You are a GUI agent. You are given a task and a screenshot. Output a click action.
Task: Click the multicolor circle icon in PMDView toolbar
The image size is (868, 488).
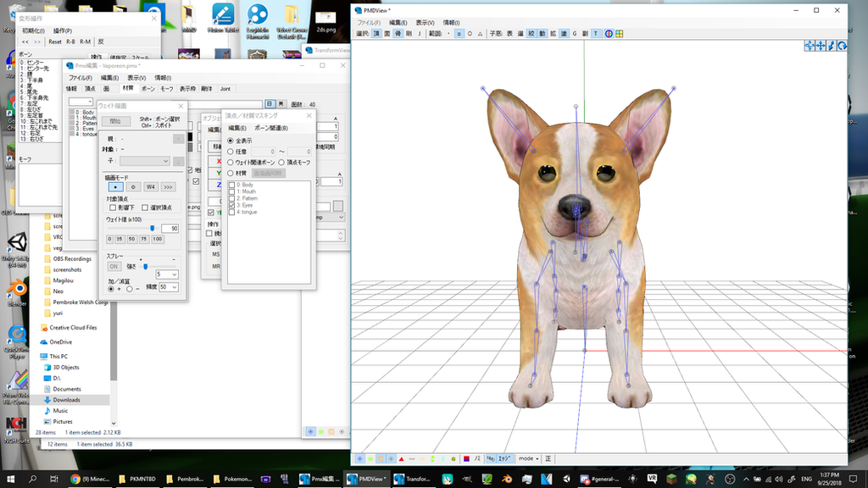click(609, 34)
